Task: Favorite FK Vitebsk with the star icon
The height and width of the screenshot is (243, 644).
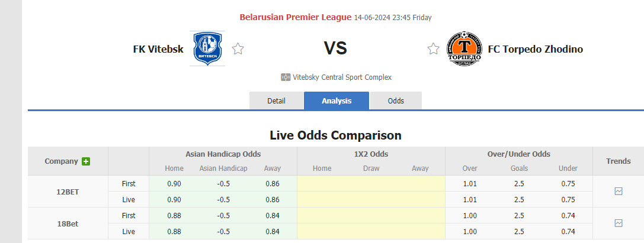Action: (238, 49)
